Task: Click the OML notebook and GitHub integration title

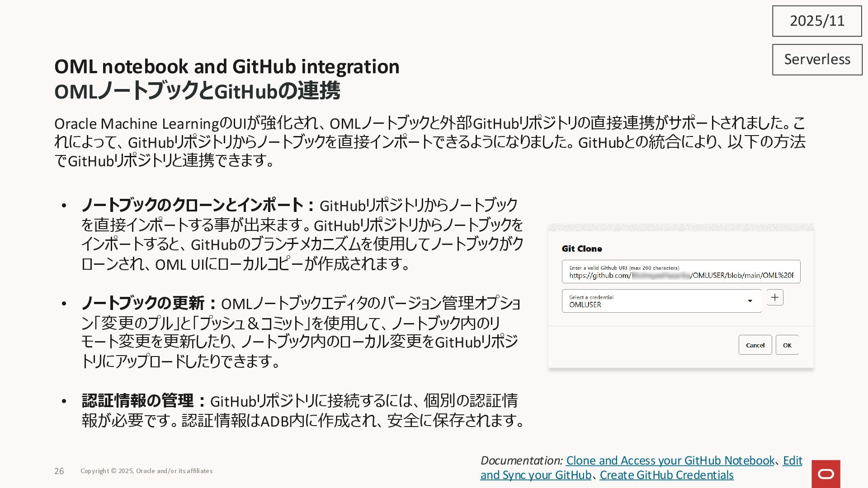Action: [x=226, y=66]
